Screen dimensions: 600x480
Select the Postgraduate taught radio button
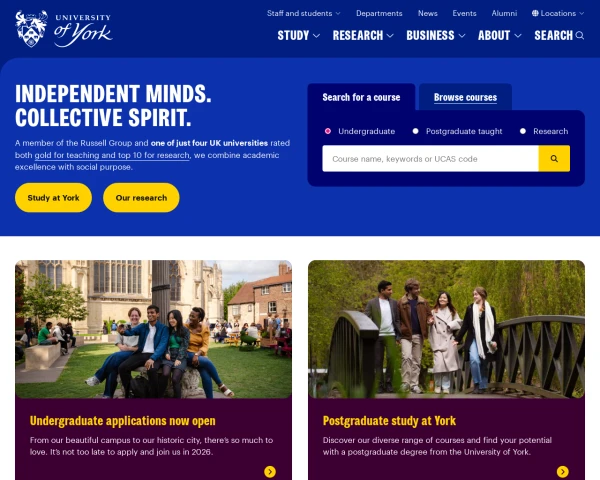416,131
